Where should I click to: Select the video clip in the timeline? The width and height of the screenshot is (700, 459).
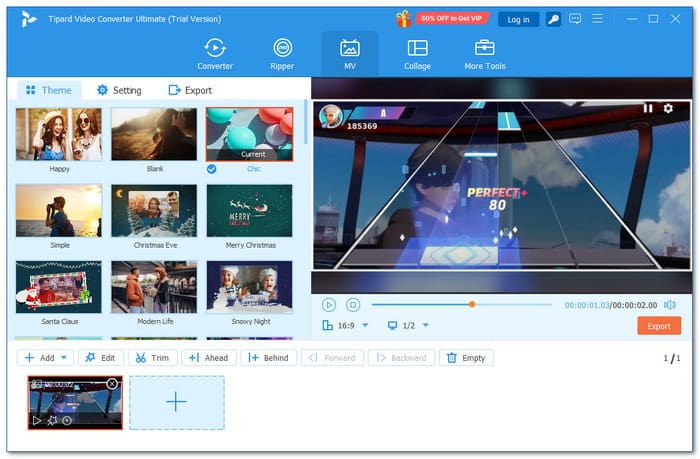[75, 403]
